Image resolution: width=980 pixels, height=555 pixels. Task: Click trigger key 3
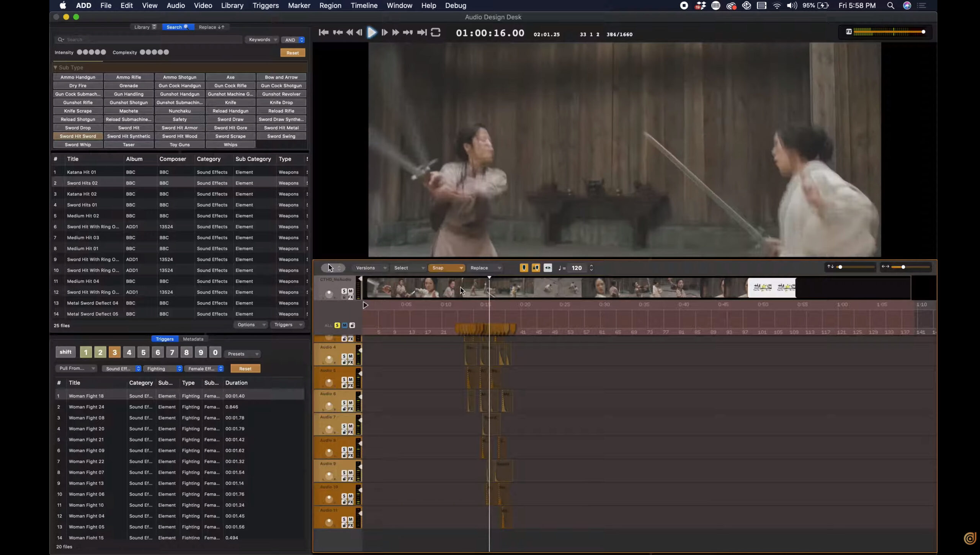[114, 352]
